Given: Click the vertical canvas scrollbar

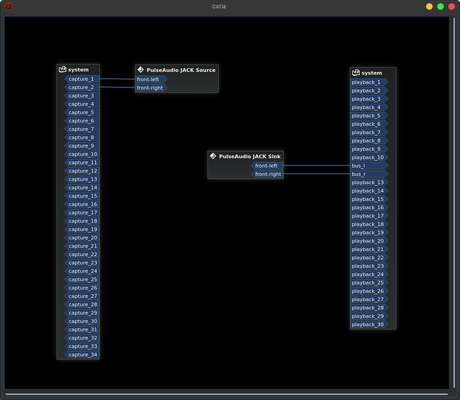Looking at the screenshot, I should click(x=454, y=203).
